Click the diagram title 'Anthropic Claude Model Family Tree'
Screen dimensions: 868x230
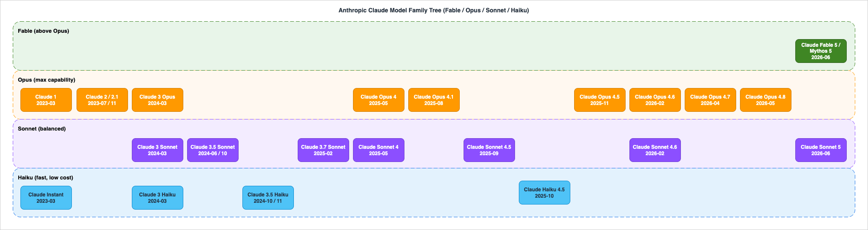[x=434, y=10]
